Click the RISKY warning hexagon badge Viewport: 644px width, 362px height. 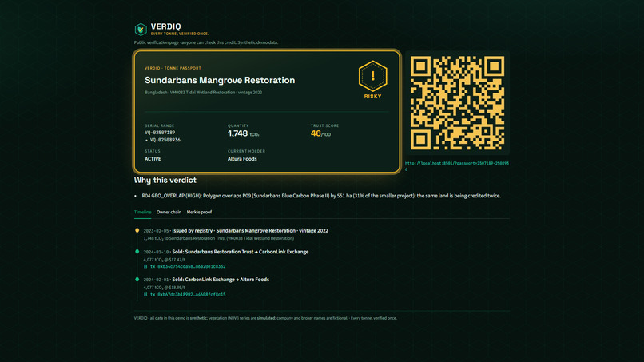tap(372, 76)
